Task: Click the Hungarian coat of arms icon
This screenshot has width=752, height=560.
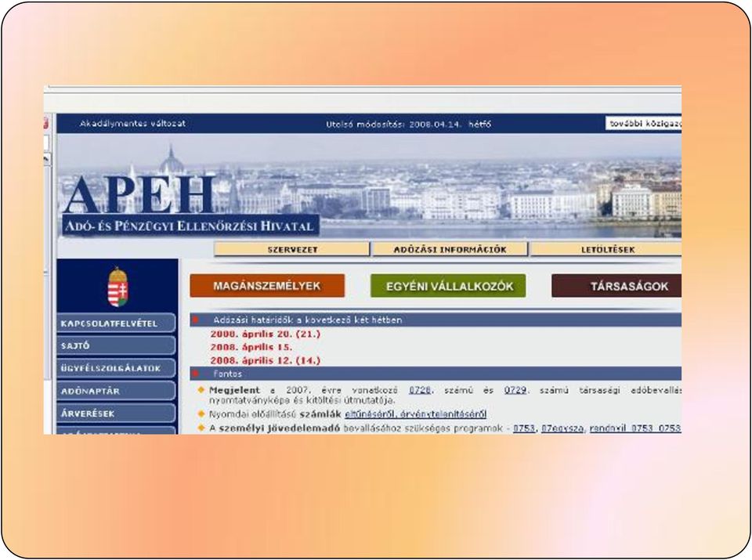Action: [x=117, y=287]
